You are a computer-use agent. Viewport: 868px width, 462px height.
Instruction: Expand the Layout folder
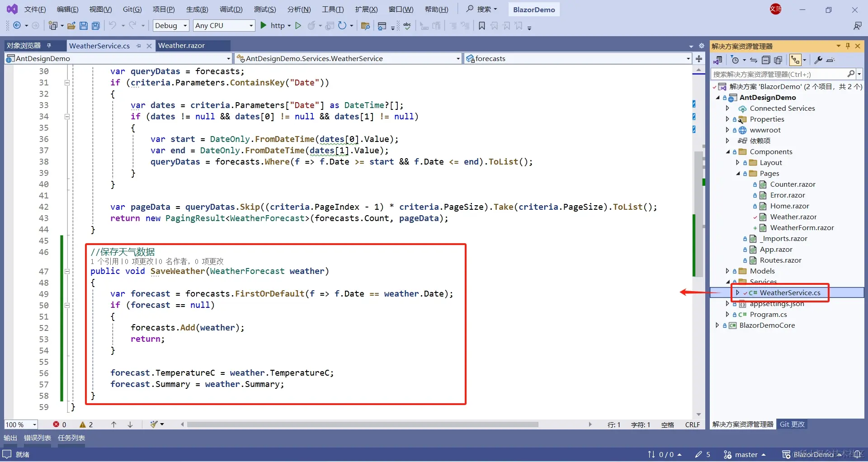[738, 163]
